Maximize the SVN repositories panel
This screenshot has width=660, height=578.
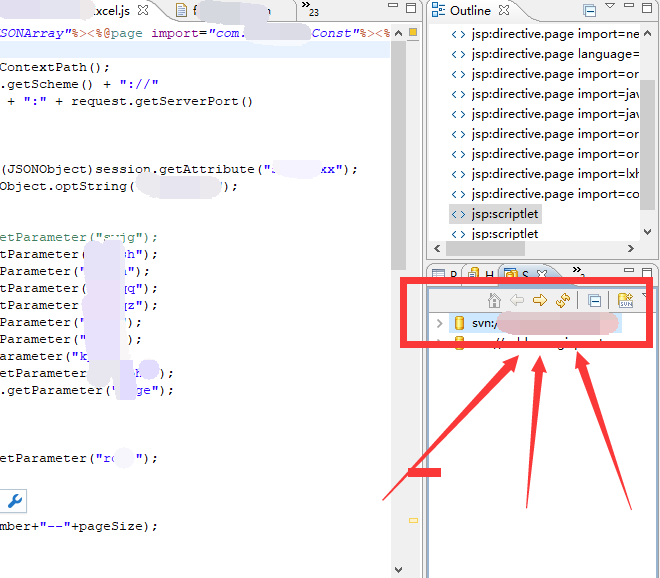tap(647, 272)
